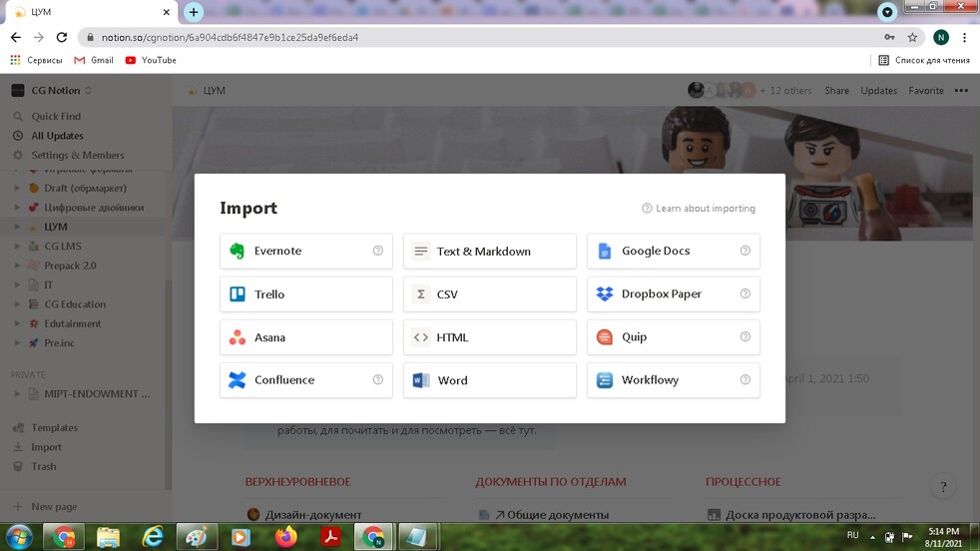The width and height of the screenshot is (980, 551).
Task: Open page options three-dot menu
Action: pyautogui.click(x=961, y=91)
